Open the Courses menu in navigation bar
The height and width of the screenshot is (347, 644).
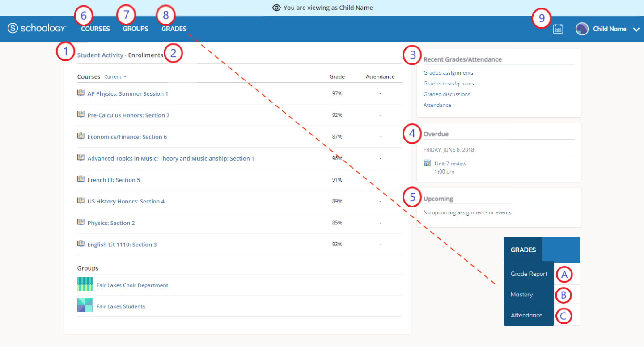(95, 29)
